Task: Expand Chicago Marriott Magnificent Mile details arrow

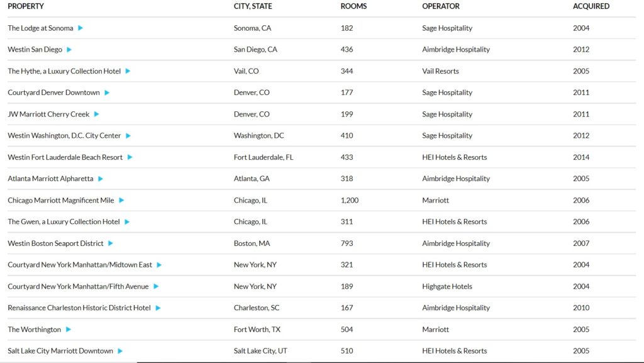Action: pyautogui.click(x=121, y=201)
